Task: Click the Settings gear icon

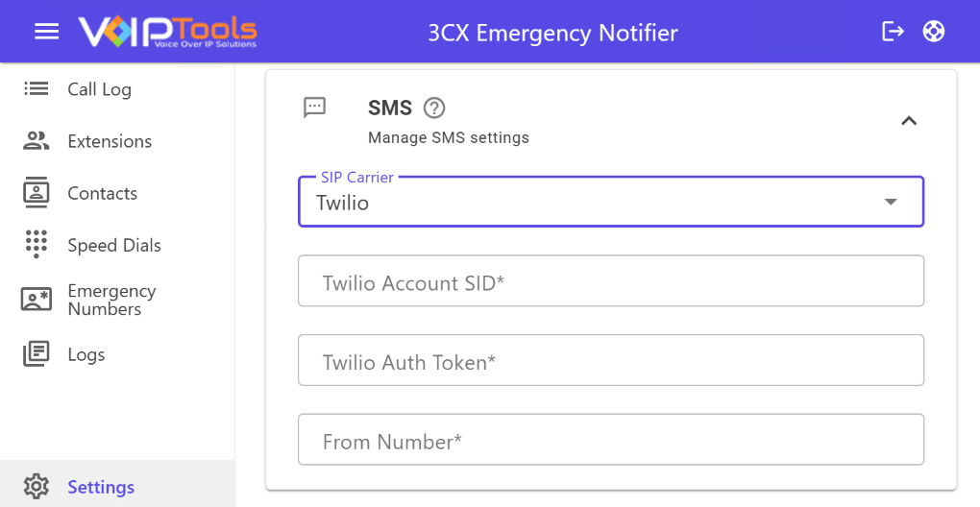Action: point(37,487)
